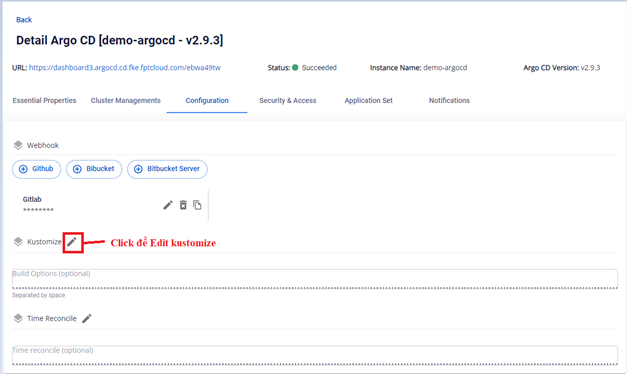This screenshot has width=627, height=374.
Task: Delete the Gitlab webhook via trash icon
Action: [183, 205]
